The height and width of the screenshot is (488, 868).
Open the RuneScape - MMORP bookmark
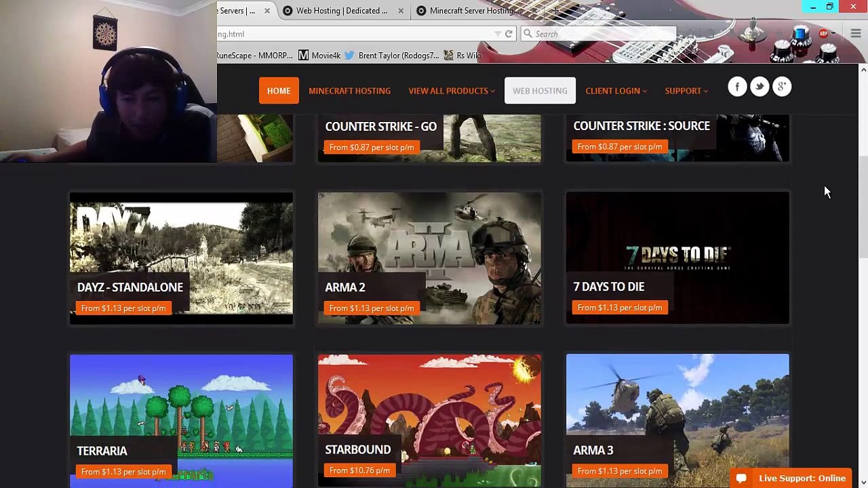click(256, 56)
